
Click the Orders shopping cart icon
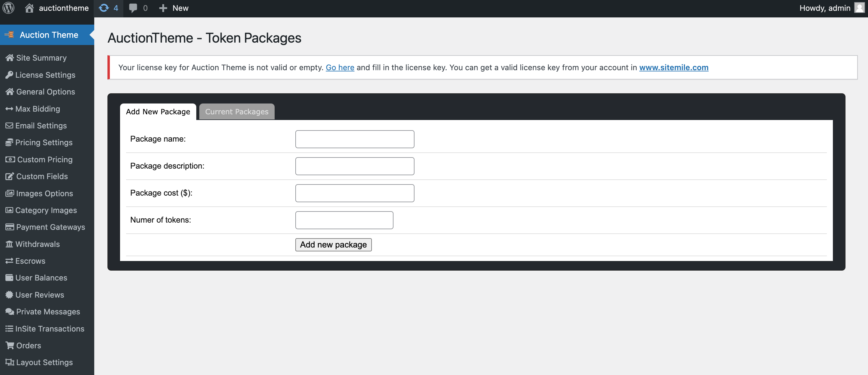point(9,345)
